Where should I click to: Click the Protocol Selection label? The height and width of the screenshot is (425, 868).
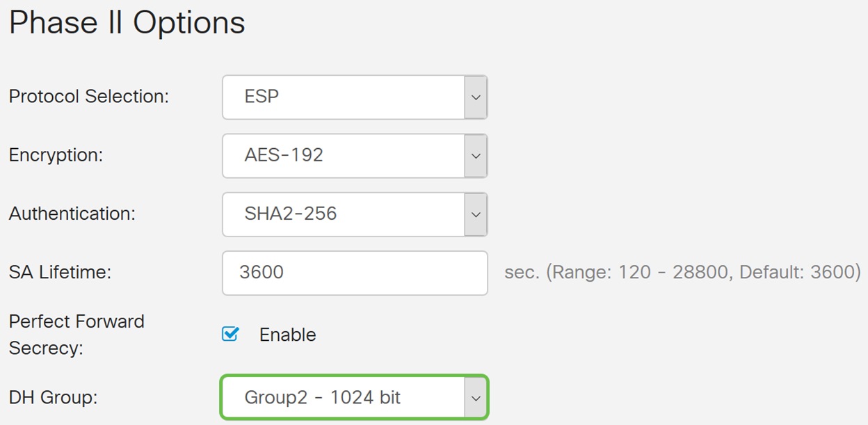pyautogui.click(x=89, y=97)
